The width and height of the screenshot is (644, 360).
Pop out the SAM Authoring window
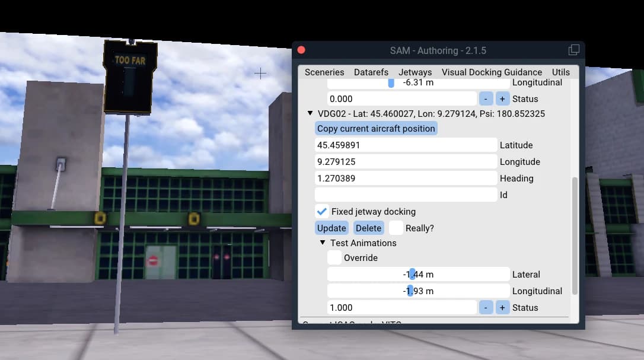click(x=574, y=50)
